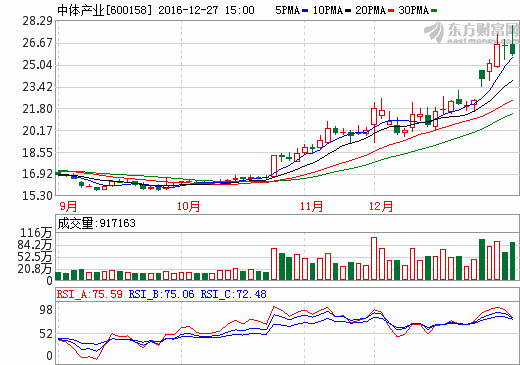Select the 2016-12-27 15:00 timestamp
This screenshot has height=365, width=520.
[x=206, y=10]
